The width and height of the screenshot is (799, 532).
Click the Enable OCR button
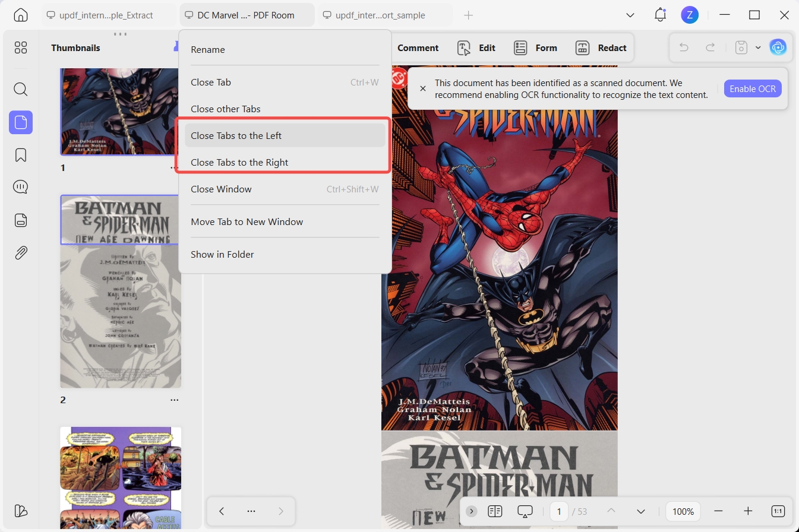click(753, 88)
